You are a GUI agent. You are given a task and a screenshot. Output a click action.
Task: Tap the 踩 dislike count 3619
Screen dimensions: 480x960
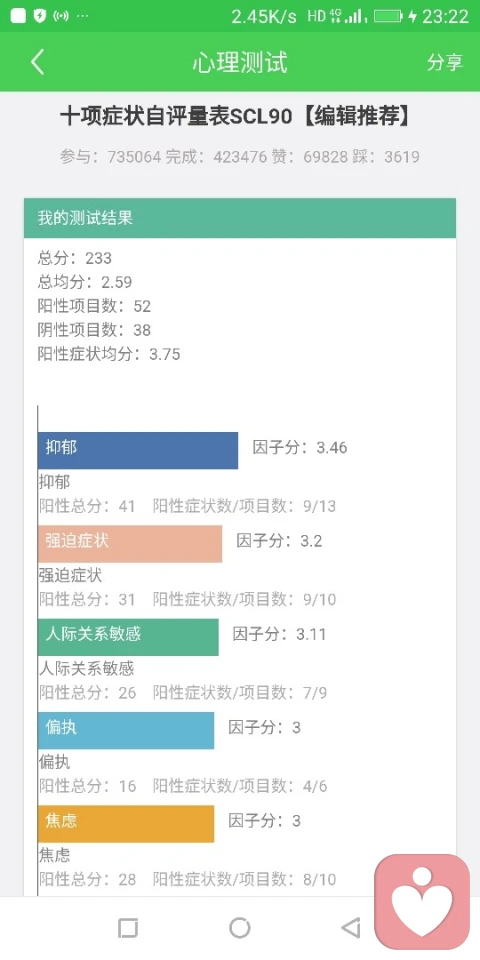point(391,157)
